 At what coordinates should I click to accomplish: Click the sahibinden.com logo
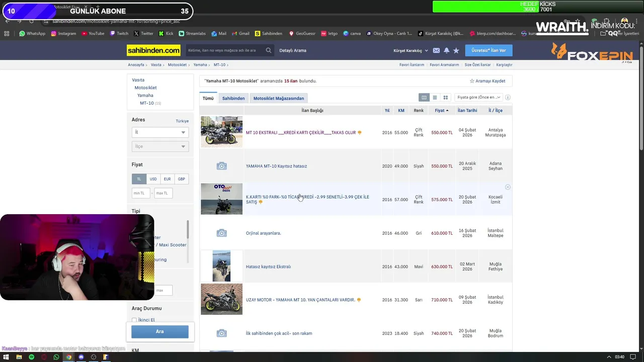coord(153,50)
